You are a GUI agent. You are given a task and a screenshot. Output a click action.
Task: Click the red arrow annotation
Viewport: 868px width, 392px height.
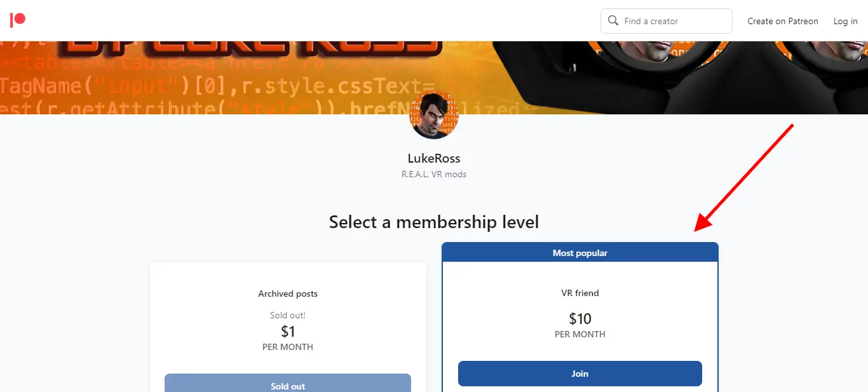[x=743, y=178]
